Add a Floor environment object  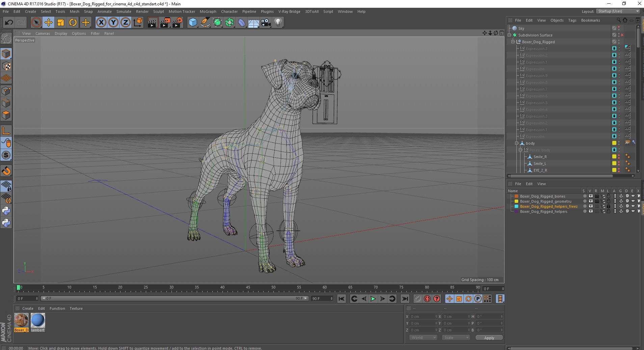coord(253,23)
